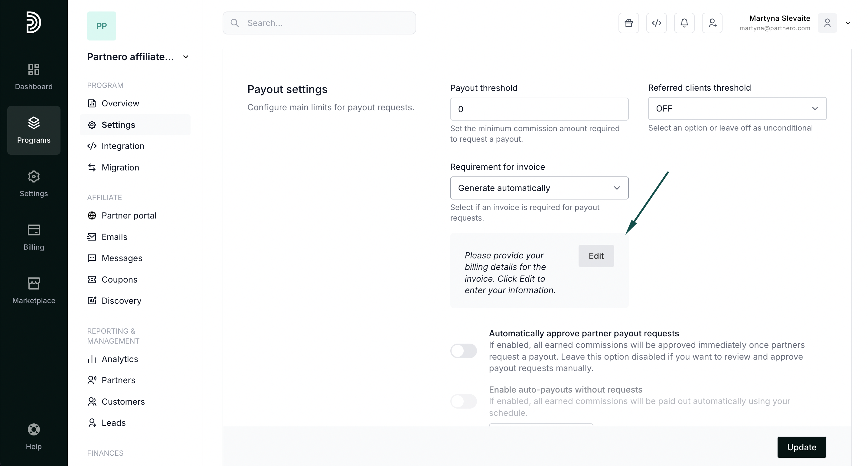Click the PP program avatar
The height and width of the screenshot is (466, 868).
[x=101, y=26]
